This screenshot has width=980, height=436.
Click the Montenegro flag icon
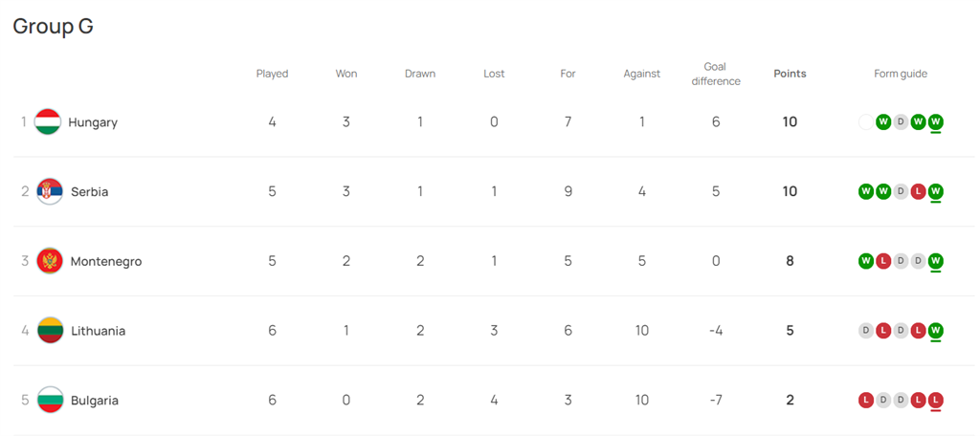coord(50,261)
